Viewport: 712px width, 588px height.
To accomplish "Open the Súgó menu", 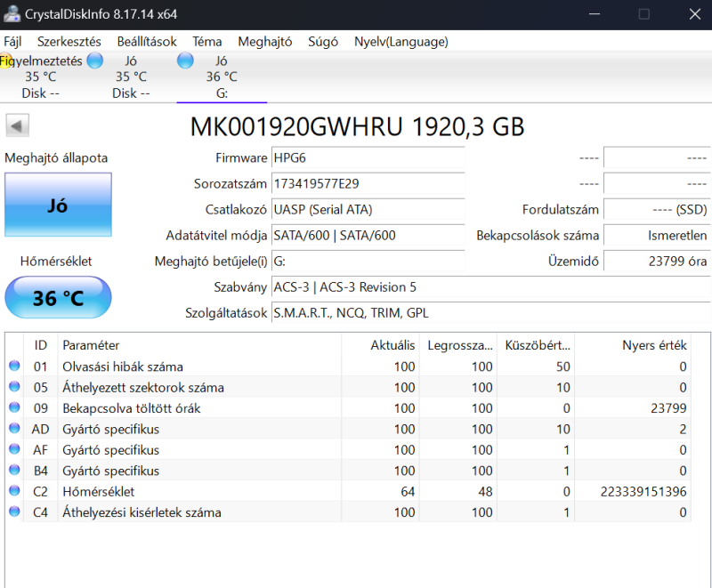I will click(x=323, y=42).
